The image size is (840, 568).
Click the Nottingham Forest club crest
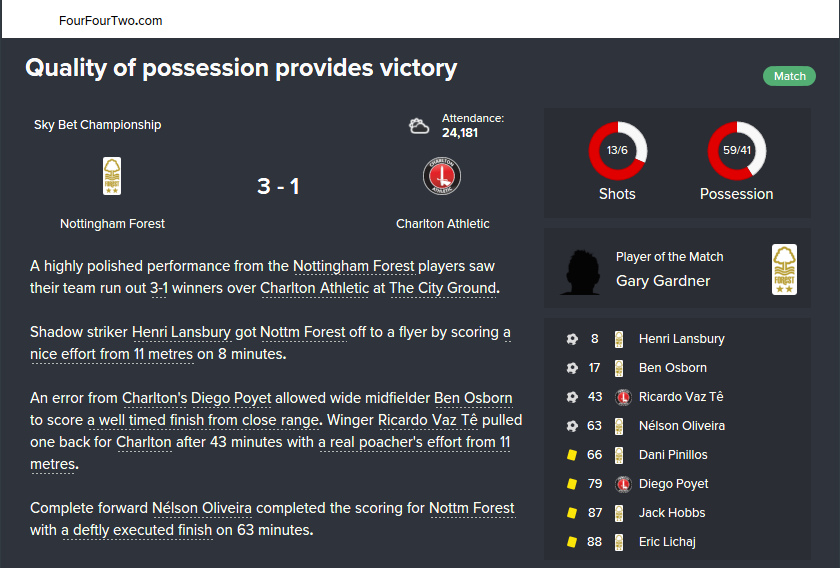(x=112, y=176)
